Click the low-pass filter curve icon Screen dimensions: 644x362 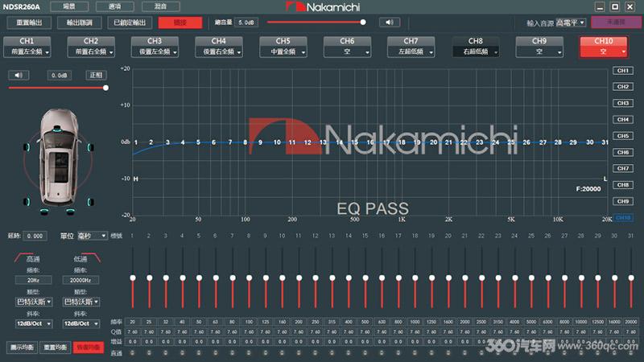(x=91, y=257)
